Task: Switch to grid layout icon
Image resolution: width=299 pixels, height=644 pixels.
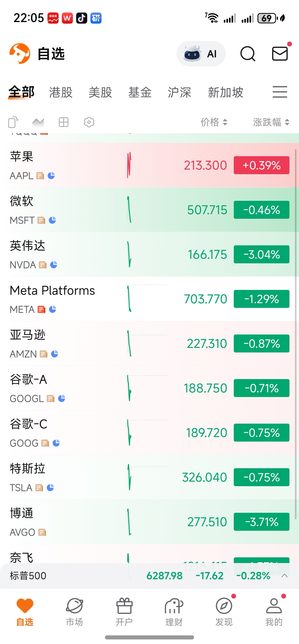Action: pos(63,122)
